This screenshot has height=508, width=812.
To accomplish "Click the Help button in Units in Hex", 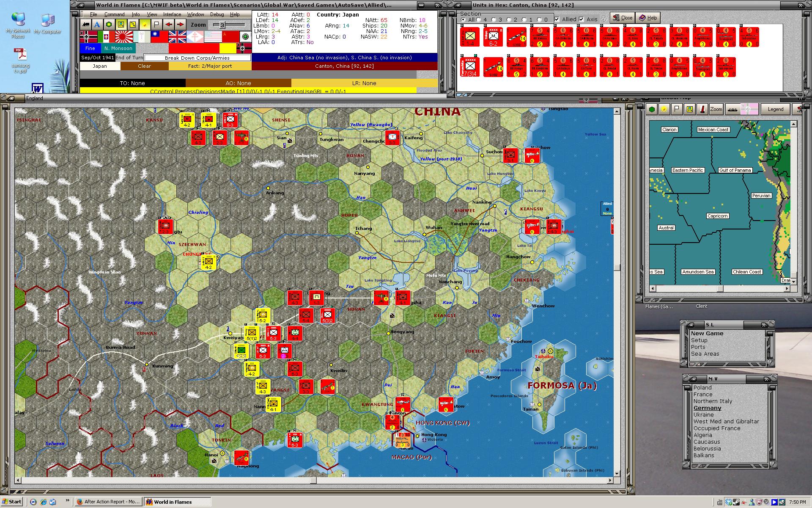I will [648, 18].
